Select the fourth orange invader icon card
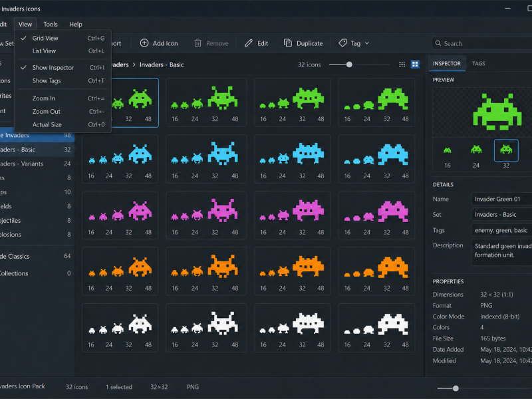Screen dimensions: 532x399 point(376,271)
